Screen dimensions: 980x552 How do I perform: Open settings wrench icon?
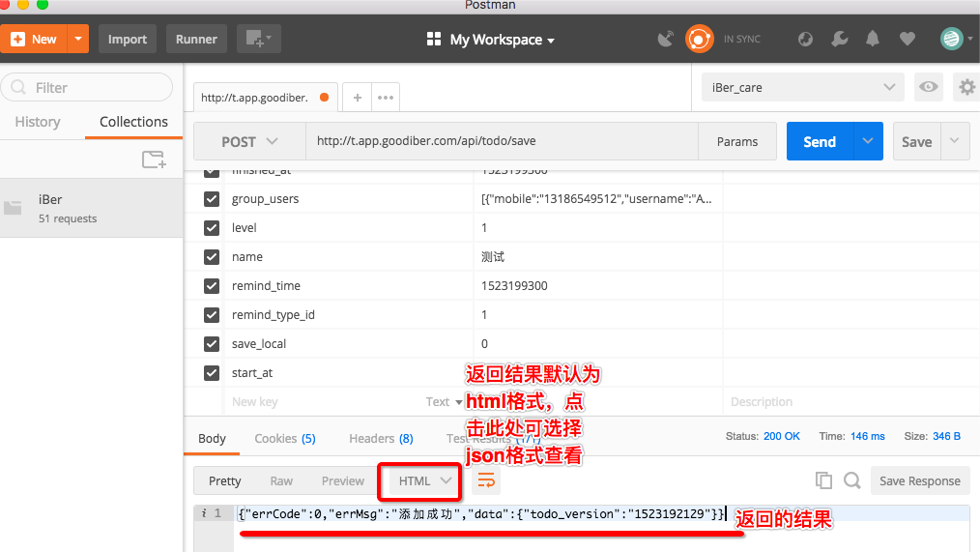839,40
